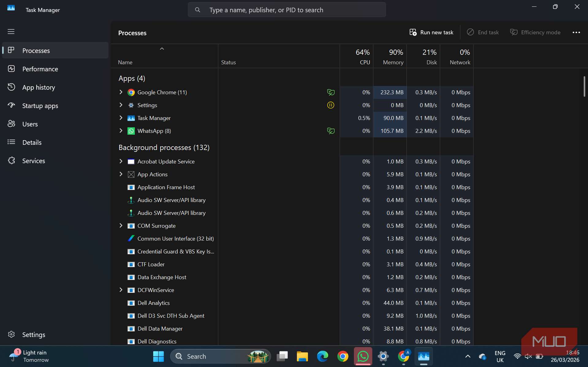The width and height of the screenshot is (588, 367).
Task: Expand DCFWinService process
Action: point(121,290)
